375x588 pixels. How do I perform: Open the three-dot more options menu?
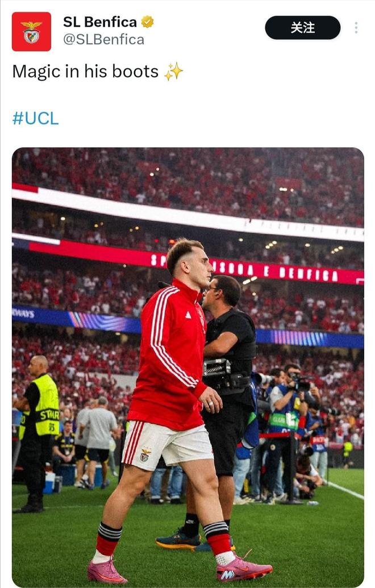click(x=356, y=28)
